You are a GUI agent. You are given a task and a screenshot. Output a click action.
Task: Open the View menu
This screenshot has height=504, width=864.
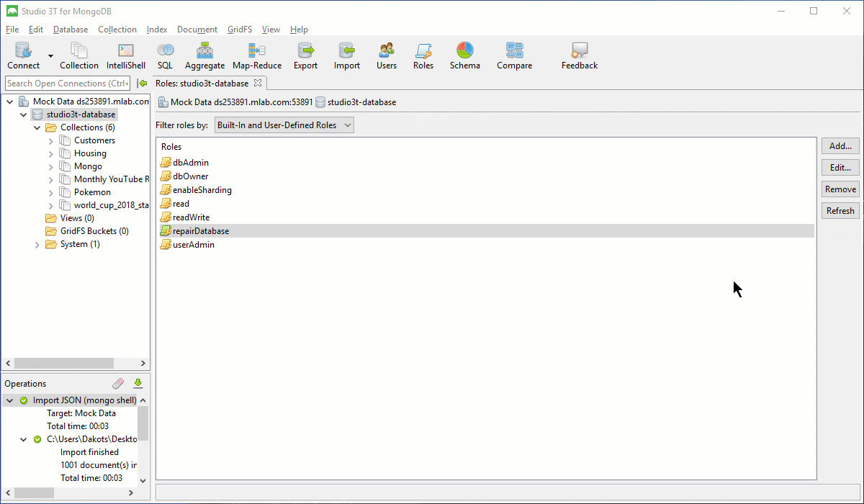click(271, 30)
